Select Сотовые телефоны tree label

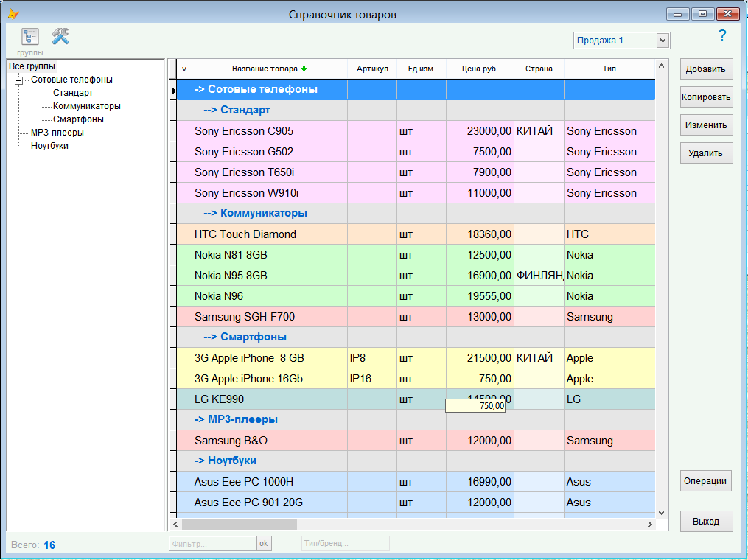(x=71, y=80)
